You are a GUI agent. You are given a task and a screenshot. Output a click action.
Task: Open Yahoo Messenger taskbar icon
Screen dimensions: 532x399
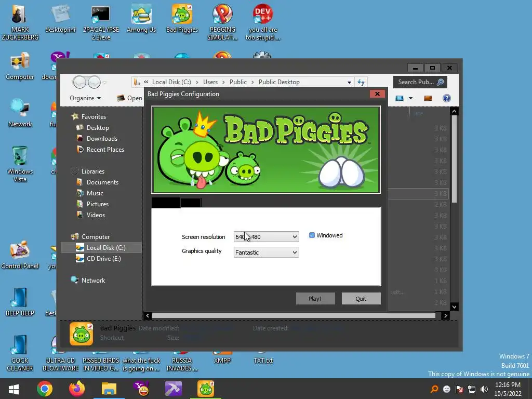[141, 389]
